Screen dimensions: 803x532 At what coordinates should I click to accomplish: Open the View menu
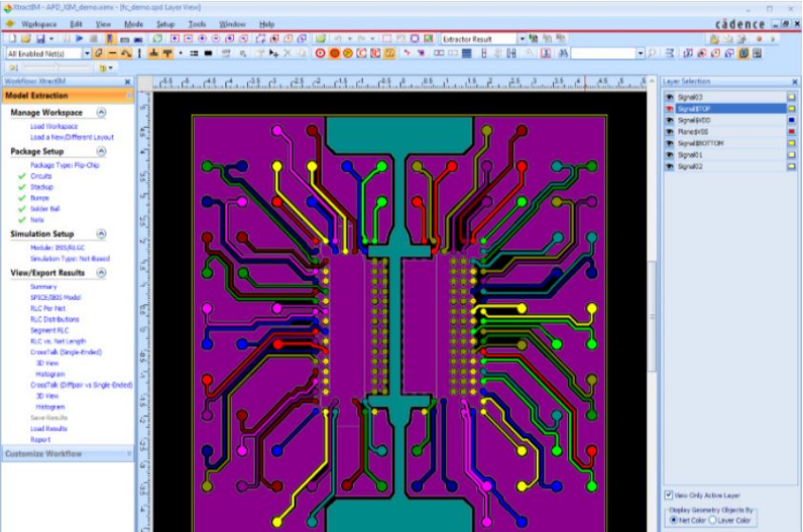tap(103, 24)
